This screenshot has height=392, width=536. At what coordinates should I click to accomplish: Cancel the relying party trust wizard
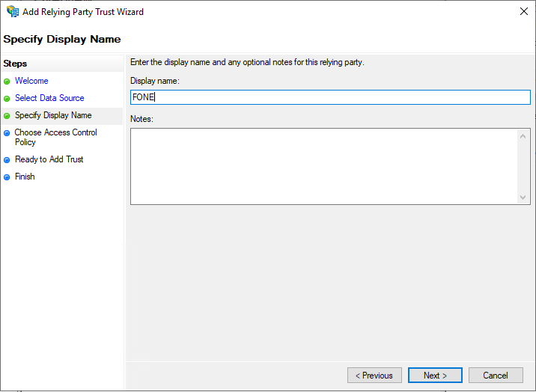496,376
